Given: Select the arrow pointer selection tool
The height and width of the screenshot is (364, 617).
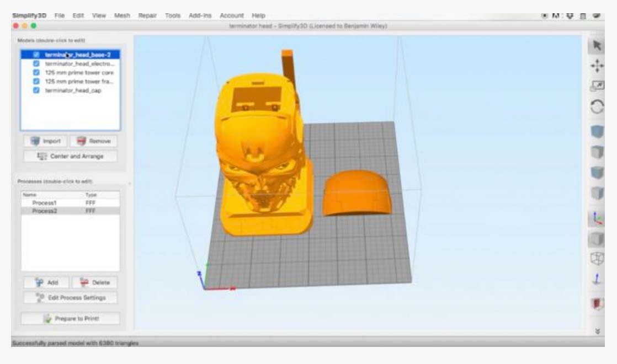Looking at the screenshot, I should [597, 46].
